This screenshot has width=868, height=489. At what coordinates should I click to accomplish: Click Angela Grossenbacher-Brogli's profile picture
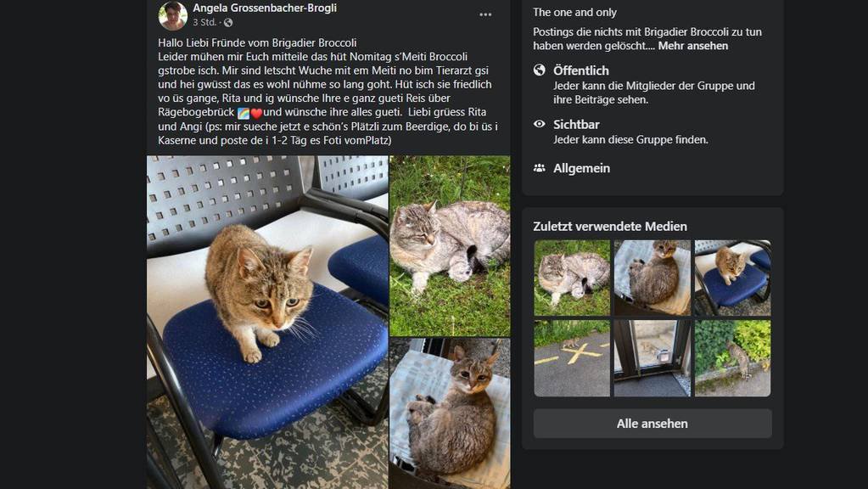(173, 15)
